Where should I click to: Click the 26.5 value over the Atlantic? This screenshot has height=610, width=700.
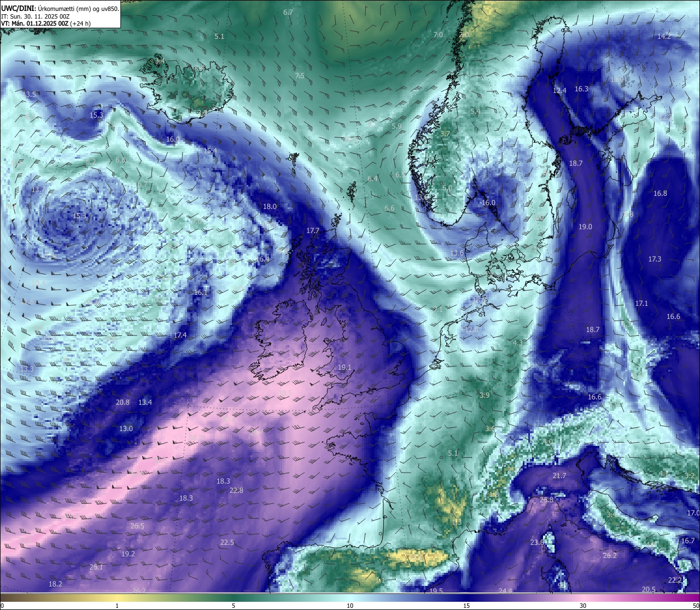137,526
